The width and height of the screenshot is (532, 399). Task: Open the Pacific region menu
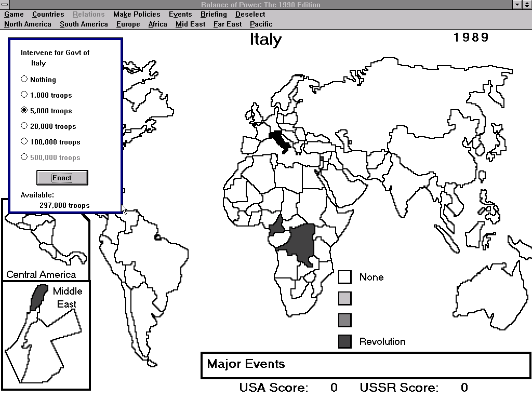click(x=261, y=24)
